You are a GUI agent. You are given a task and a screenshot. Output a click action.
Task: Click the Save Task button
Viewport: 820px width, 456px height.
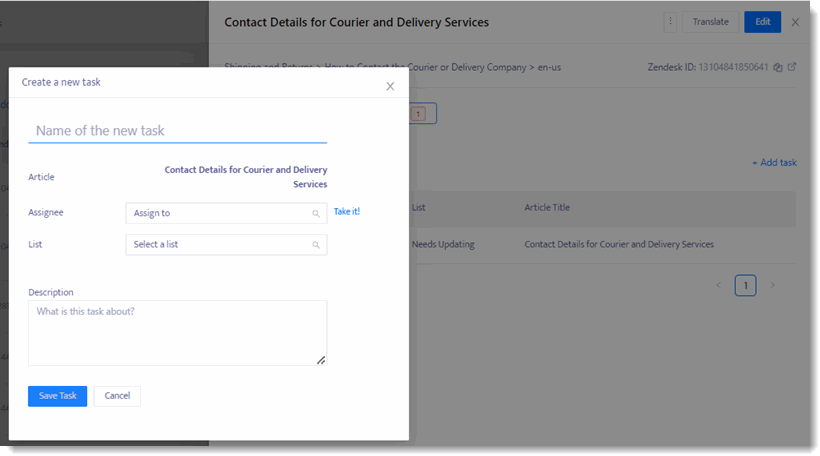coord(58,396)
